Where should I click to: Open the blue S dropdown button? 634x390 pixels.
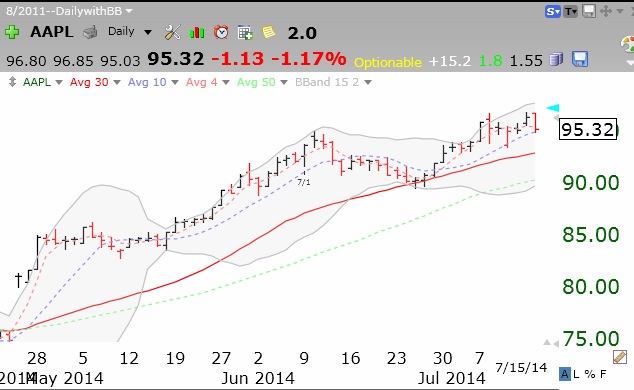[552, 11]
